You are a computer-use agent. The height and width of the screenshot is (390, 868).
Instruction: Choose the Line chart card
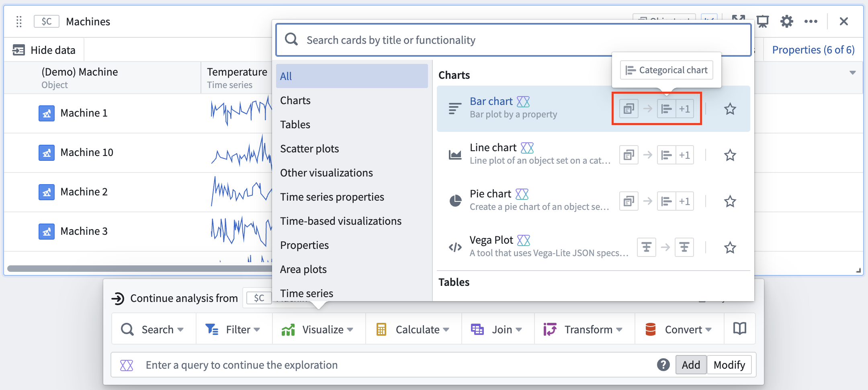point(593,155)
